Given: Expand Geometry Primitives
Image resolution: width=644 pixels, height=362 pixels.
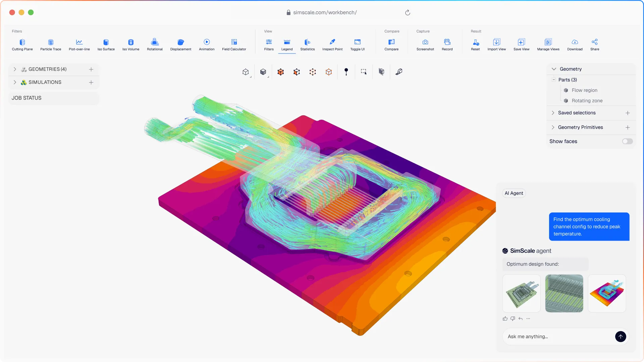Looking at the screenshot, I should [553, 127].
